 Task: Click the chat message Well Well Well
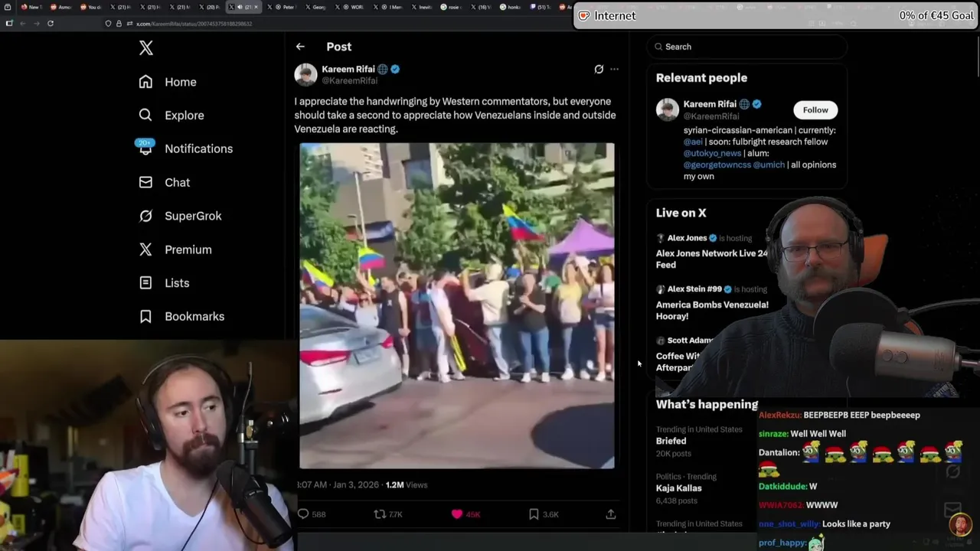818,434
